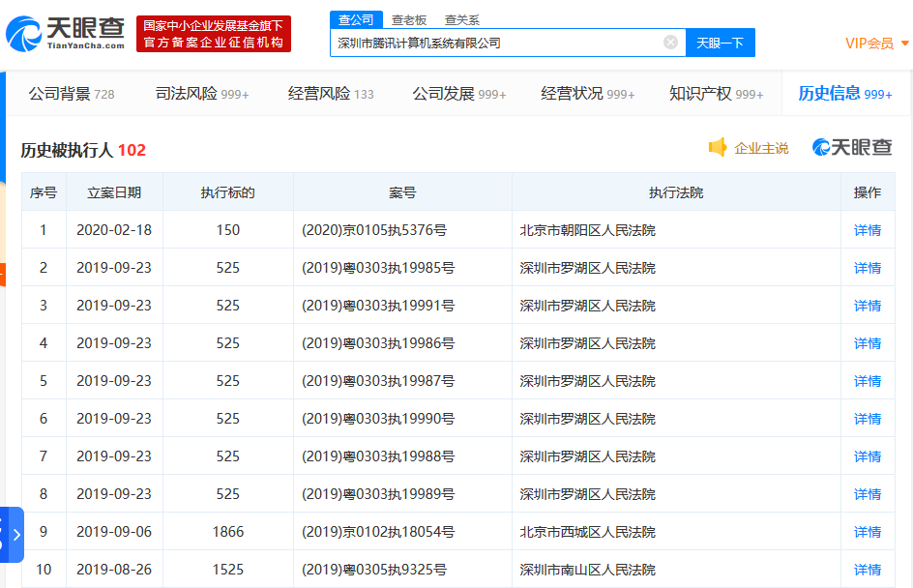
Task: Switch to the 查公司 search tab
Action: click(x=356, y=19)
